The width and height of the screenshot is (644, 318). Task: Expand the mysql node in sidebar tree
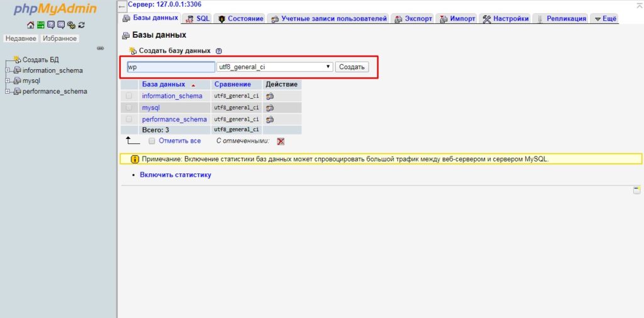pyautogui.click(x=8, y=81)
